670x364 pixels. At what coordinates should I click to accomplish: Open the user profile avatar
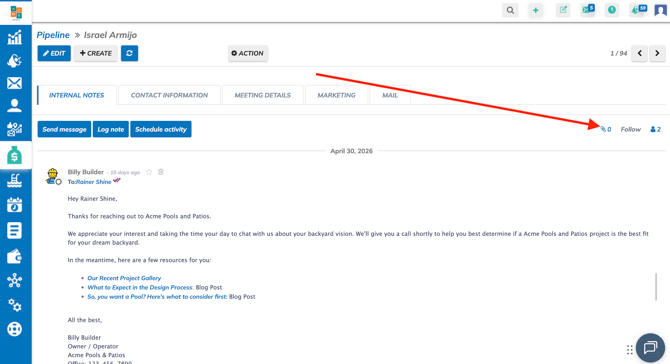[x=661, y=10]
